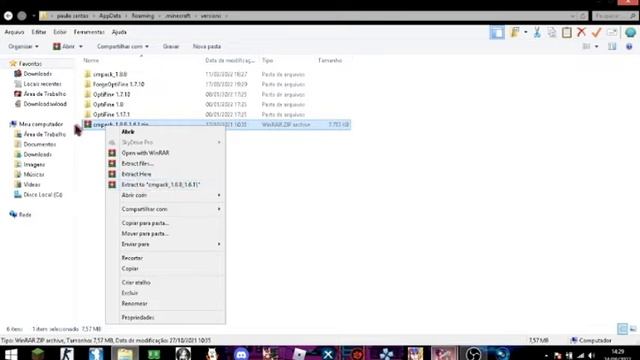Toggle the preview pane icon
Viewport: 640px width, 360px height.
tap(612, 47)
